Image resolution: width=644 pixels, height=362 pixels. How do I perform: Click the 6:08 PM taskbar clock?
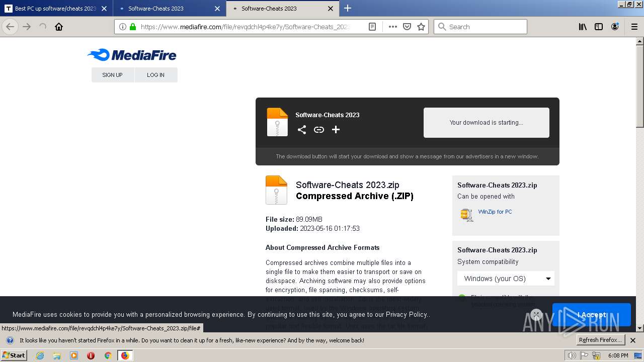[x=618, y=355]
